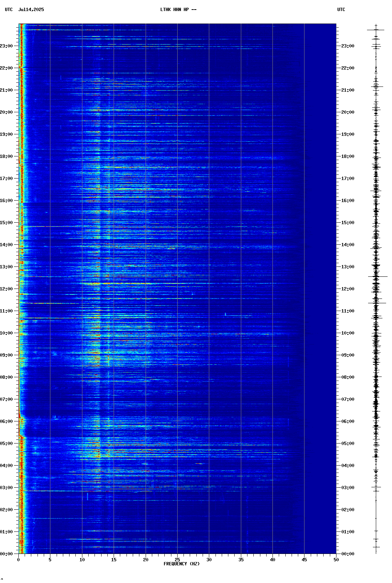This screenshot has width=392, height=583.
Task: Click the 20 Hz frequency tick label
Action: (146, 560)
